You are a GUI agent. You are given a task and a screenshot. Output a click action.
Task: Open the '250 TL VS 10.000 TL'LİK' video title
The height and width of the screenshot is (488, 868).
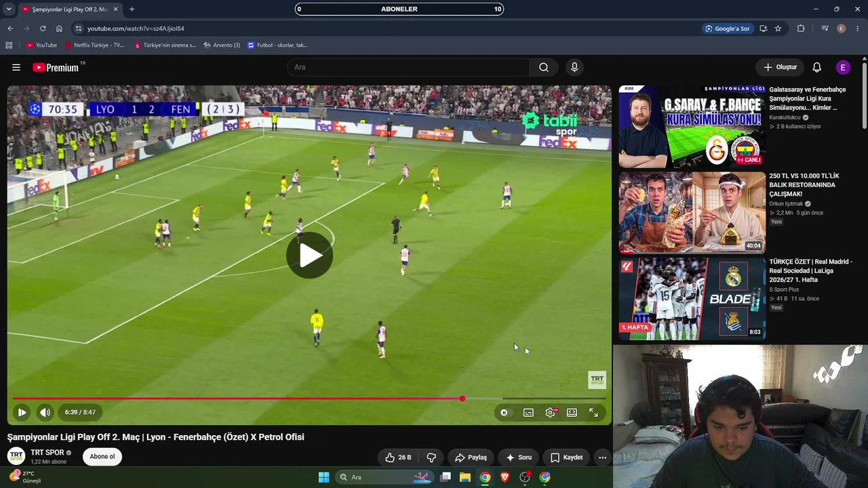(804, 185)
